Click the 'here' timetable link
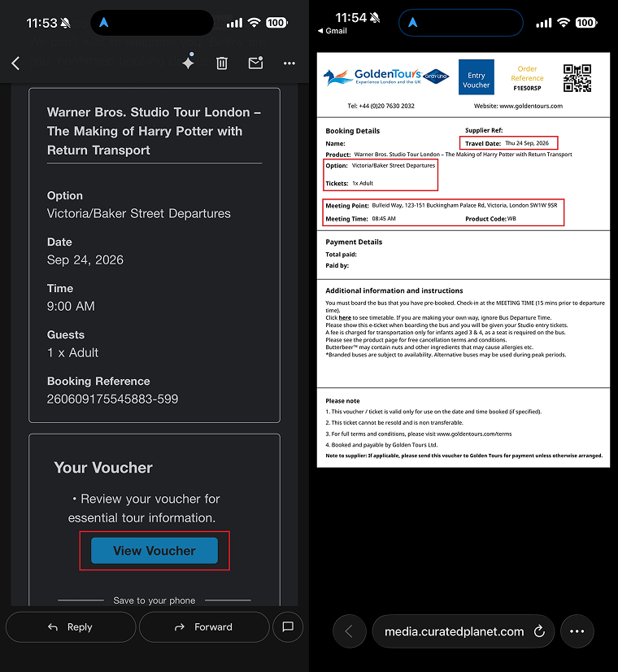The image size is (618, 672). click(345, 317)
